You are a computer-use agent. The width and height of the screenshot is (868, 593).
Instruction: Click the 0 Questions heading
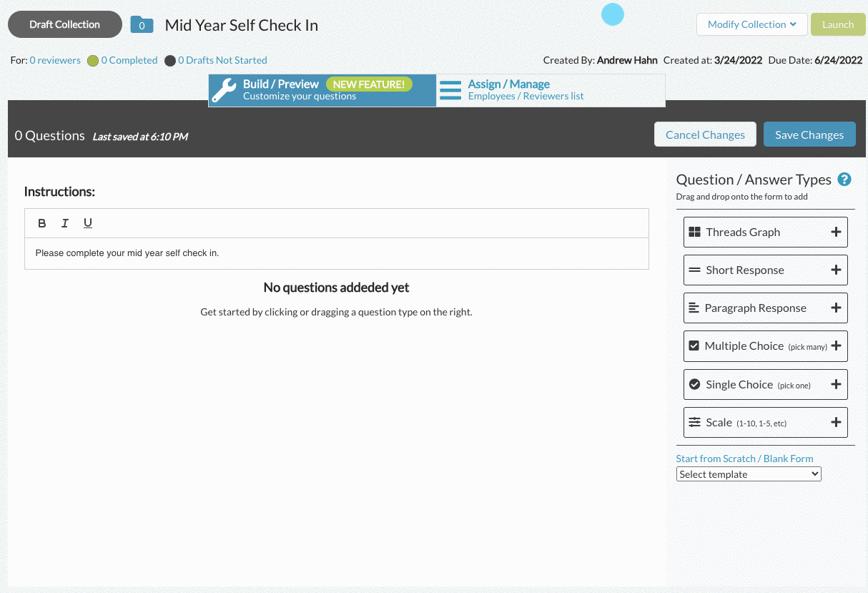pos(50,136)
